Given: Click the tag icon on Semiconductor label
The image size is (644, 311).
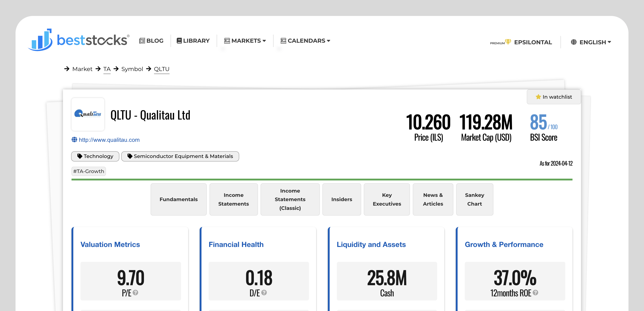Looking at the screenshot, I should point(130,156).
